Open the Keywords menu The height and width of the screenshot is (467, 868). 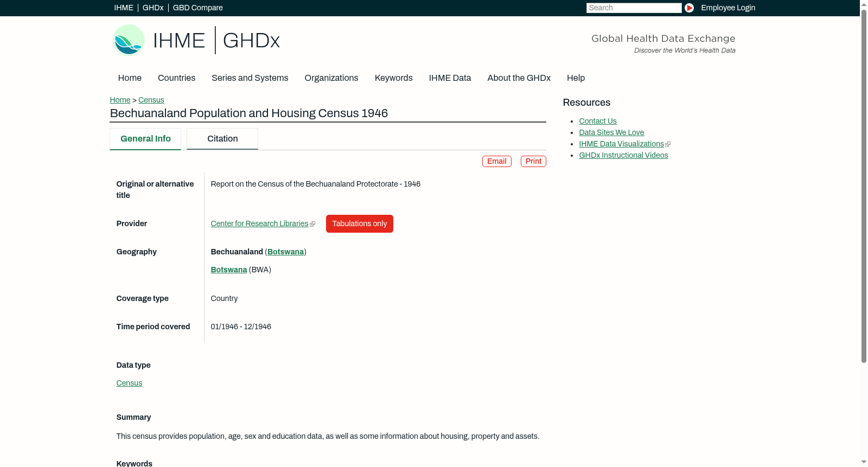point(394,78)
